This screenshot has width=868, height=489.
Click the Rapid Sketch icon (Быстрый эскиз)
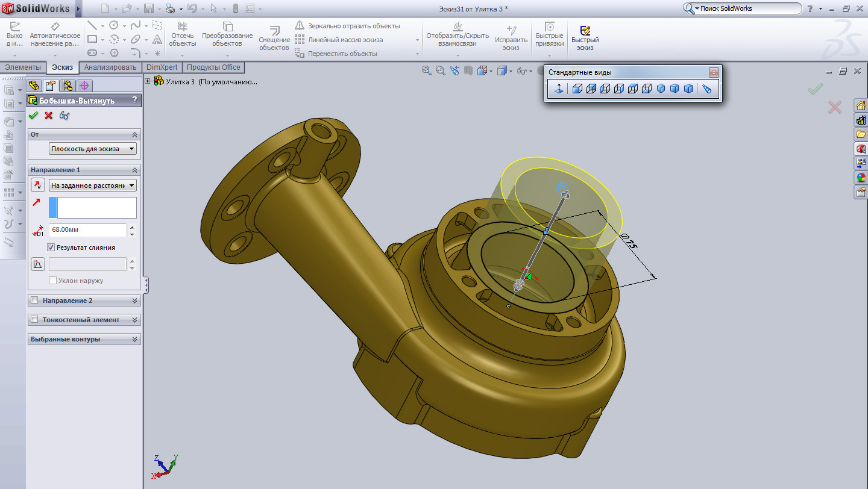585,31
